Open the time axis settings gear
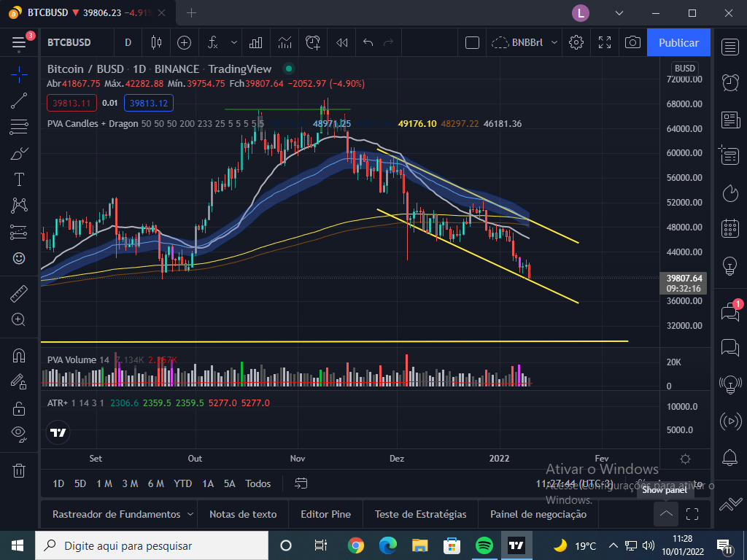Screen dimensions: 747x560 pyautogui.click(x=685, y=459)
